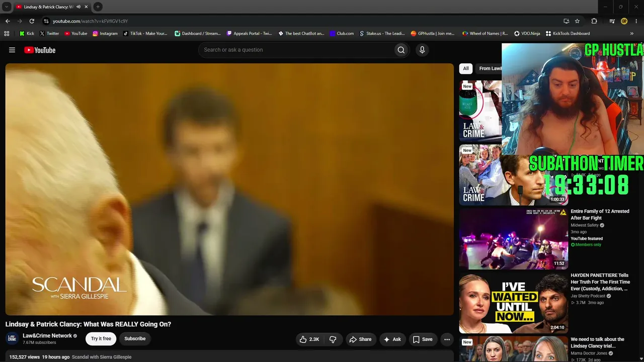The height and width of the screenshot is (362, 644).
Task: Mute the tab via speaker icon
Action: 78,7
